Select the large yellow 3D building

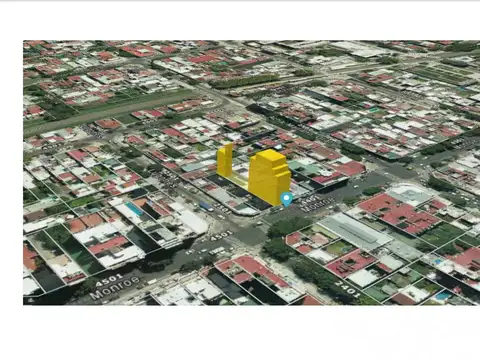[x=269, y=177]
